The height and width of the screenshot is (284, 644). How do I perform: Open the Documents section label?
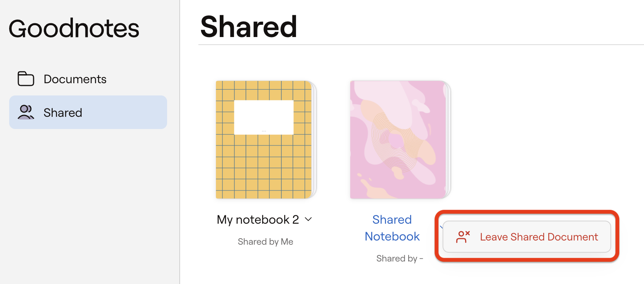tap(75, 79)
